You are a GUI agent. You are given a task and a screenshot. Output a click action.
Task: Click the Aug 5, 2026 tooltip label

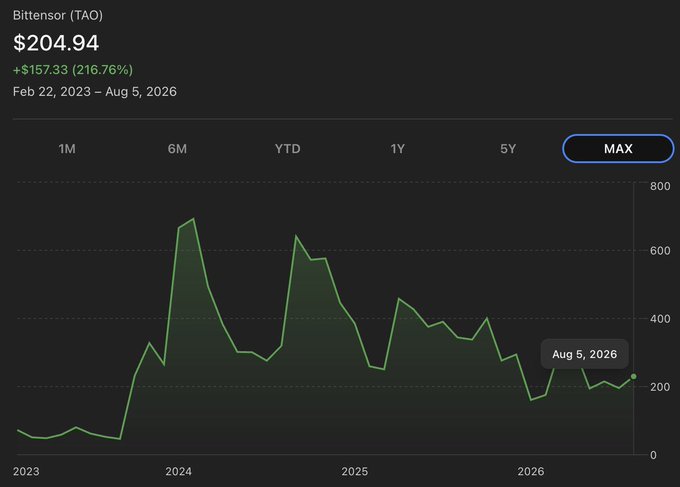[585, 354]
